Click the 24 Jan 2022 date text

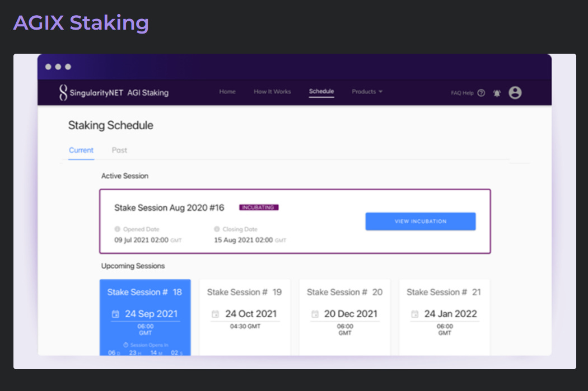(450, 314)
